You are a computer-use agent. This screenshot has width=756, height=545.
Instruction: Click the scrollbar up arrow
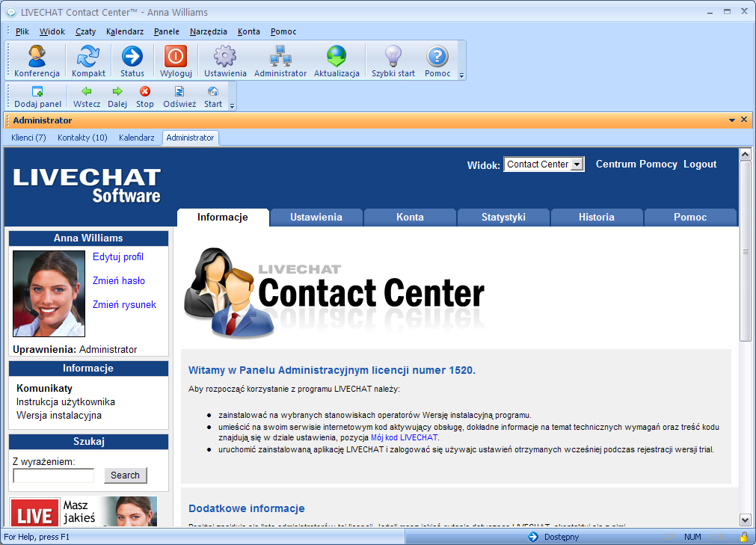[x=745, y=154]
